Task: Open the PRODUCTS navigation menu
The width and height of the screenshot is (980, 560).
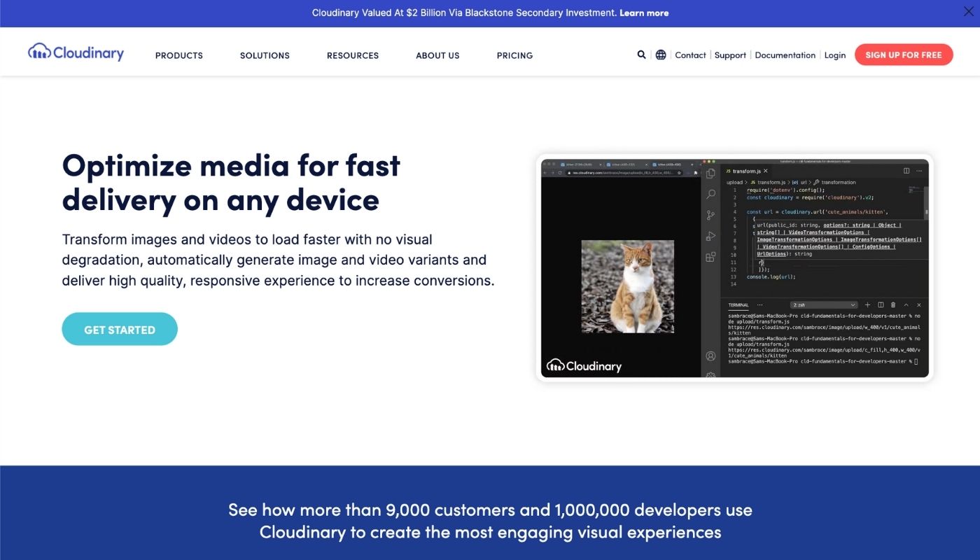Action: [x=179, y=55]
